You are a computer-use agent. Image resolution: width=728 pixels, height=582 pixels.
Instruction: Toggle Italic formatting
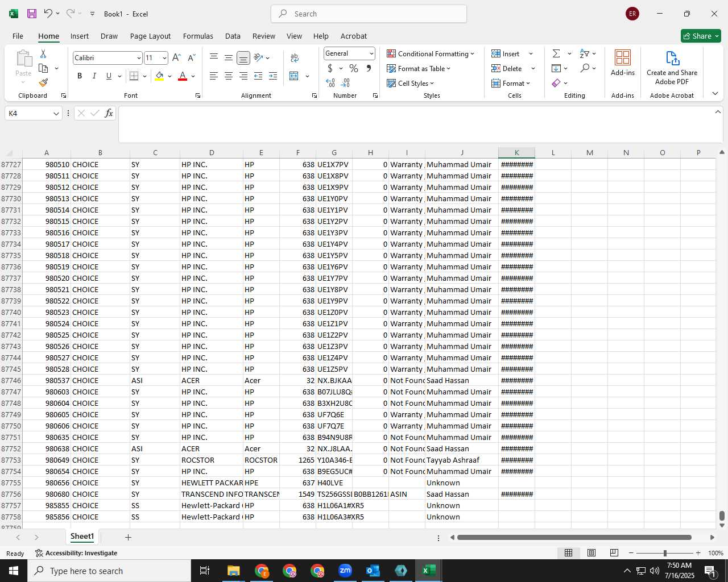pos(94,76)
